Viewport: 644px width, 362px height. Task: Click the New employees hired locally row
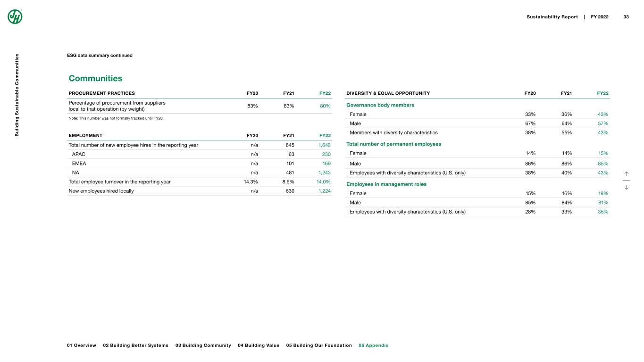[x=101, y=191]
